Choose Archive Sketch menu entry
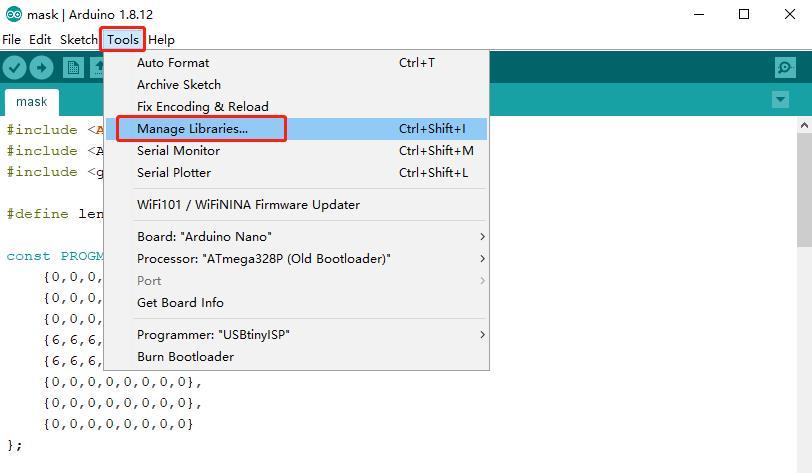 pyautogui.click(x=296, y=84)
